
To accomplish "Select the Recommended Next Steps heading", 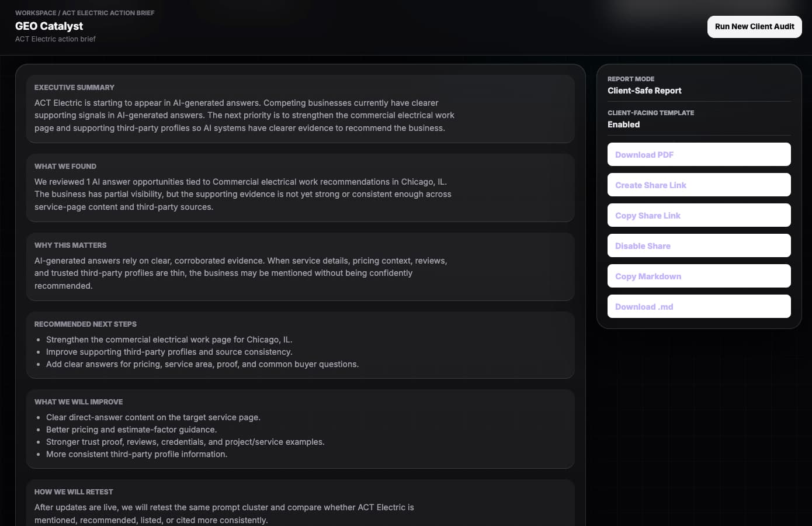I will pos(85,324).
